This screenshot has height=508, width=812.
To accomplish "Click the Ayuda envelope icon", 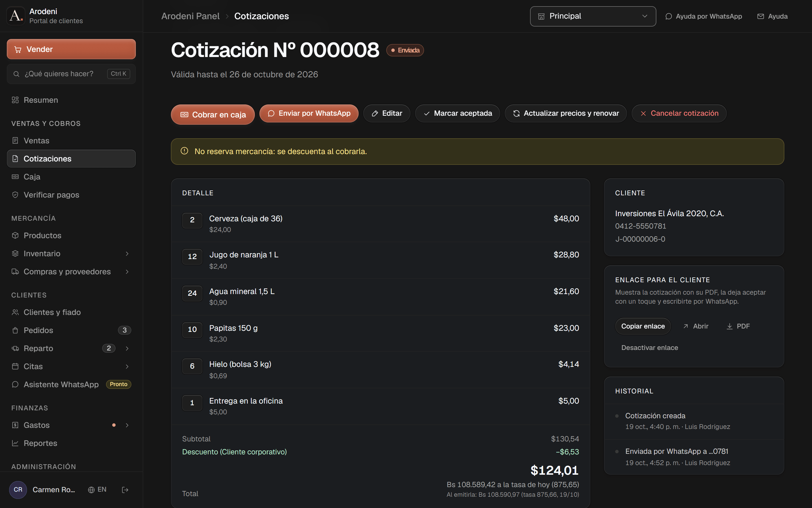I will point(761,16).
